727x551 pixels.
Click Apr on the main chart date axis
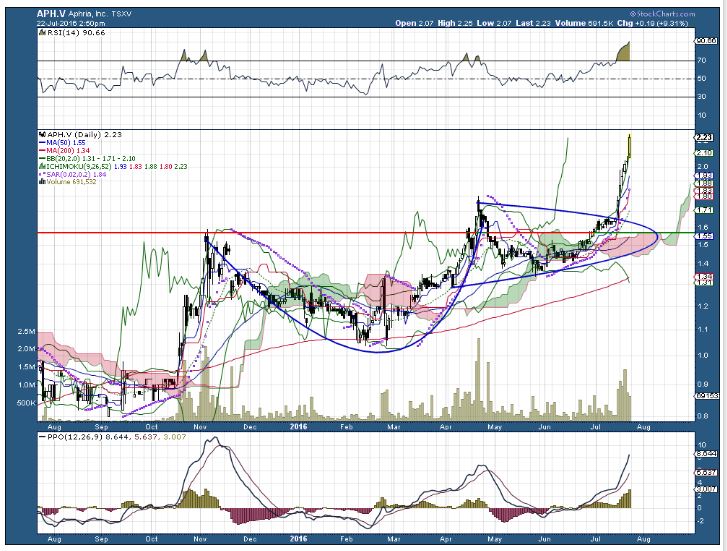(446, 427)
